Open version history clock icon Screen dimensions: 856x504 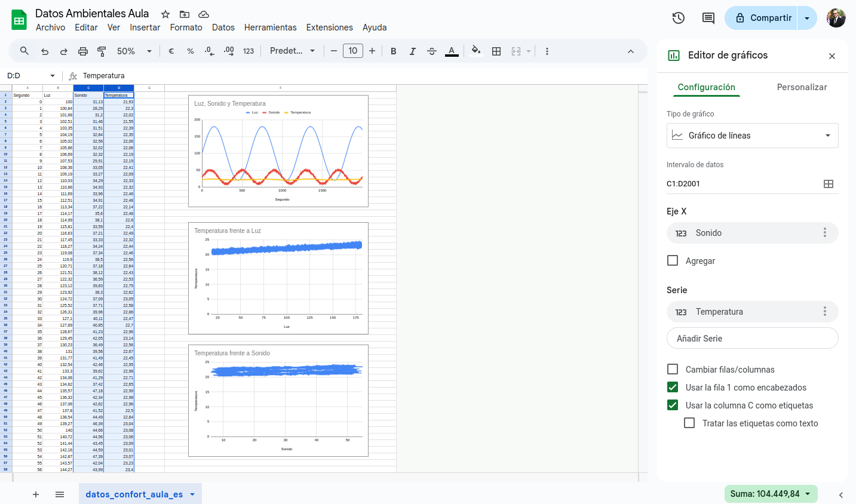click(x=678, y=18)
